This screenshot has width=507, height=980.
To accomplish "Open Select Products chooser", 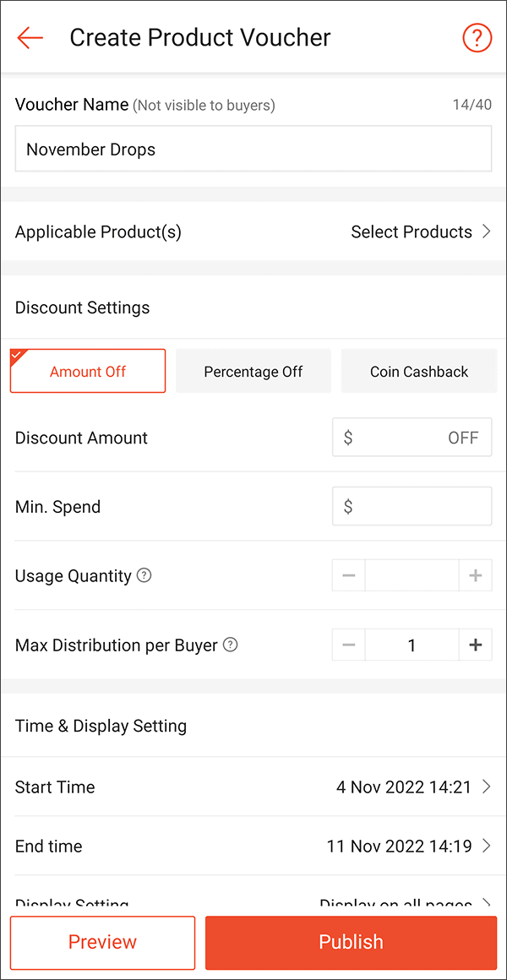I will coord(420,232).
